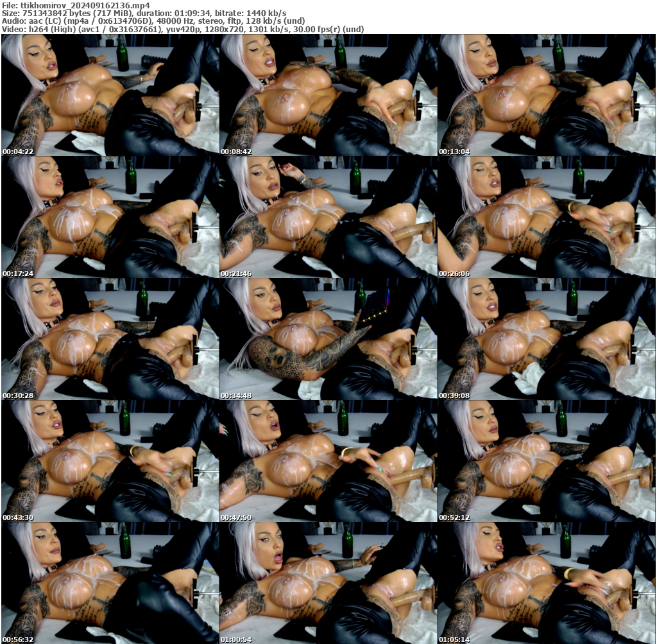Select the Video codec info line

(182, 30)
